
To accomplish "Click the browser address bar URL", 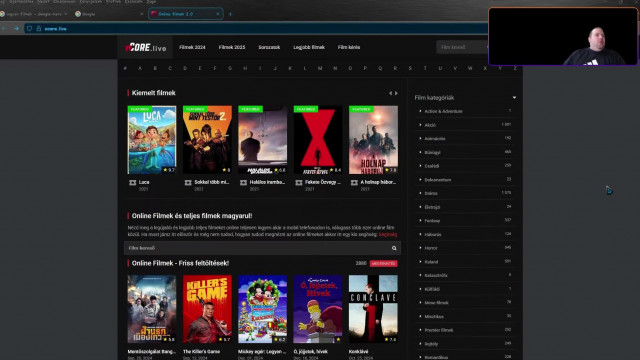I will (56, 29).
